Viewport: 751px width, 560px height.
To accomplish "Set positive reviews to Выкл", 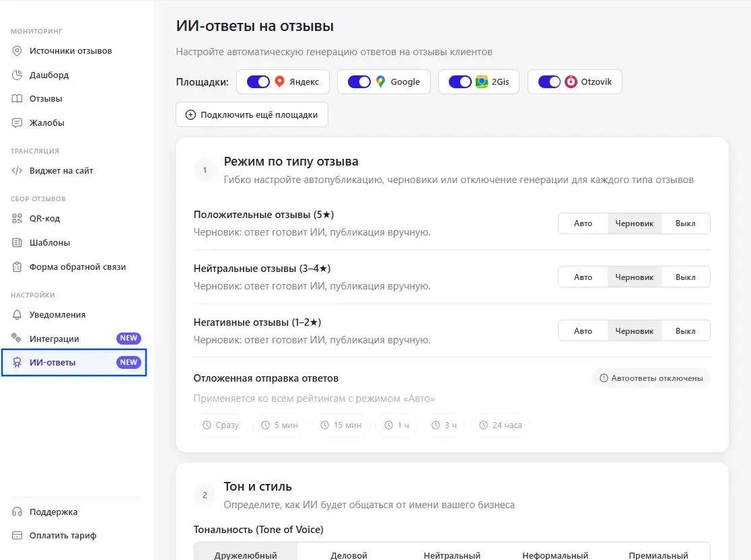I will tap(685, 223).
